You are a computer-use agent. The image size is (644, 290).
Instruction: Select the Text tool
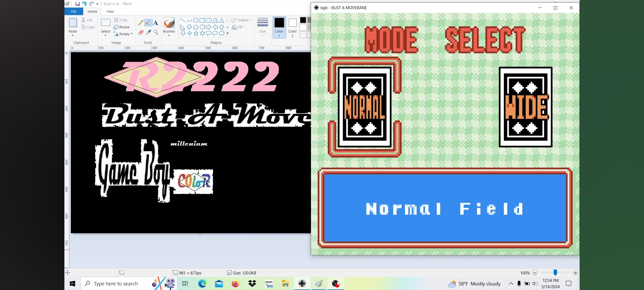click(x=156, y=23)
